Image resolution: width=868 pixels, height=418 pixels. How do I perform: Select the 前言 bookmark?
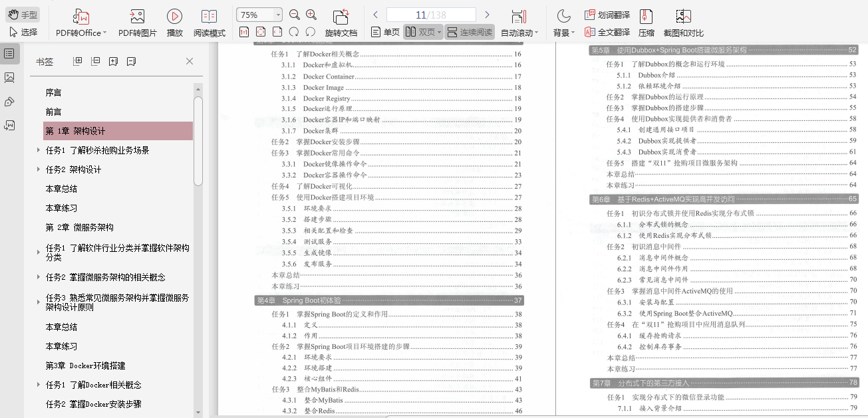point(54,112)
